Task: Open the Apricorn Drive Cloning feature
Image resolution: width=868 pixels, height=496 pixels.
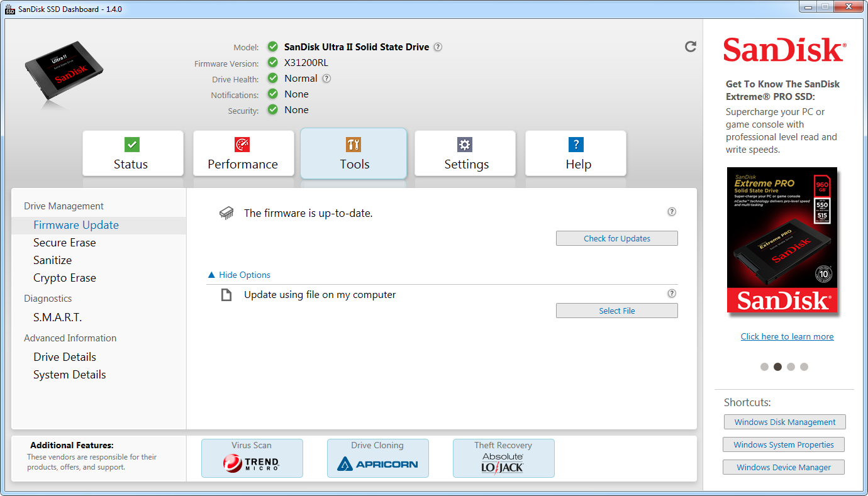Action: click(378, 458)
